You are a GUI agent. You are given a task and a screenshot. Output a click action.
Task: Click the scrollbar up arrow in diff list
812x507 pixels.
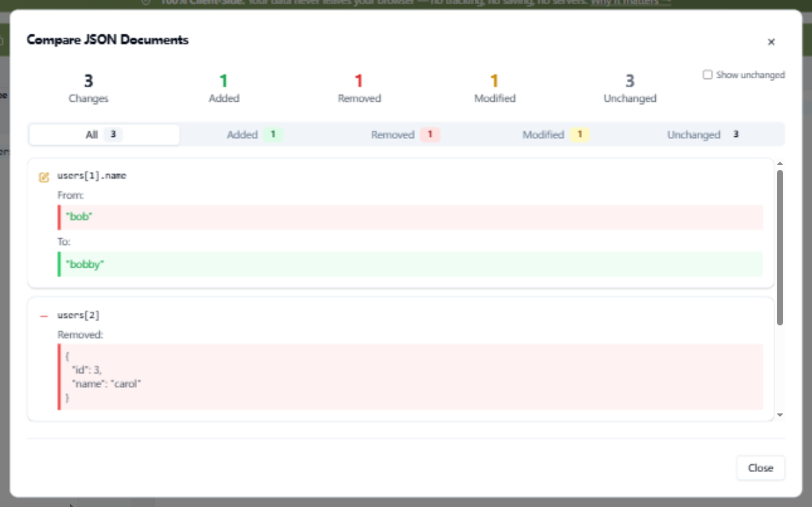coord(780,164)
